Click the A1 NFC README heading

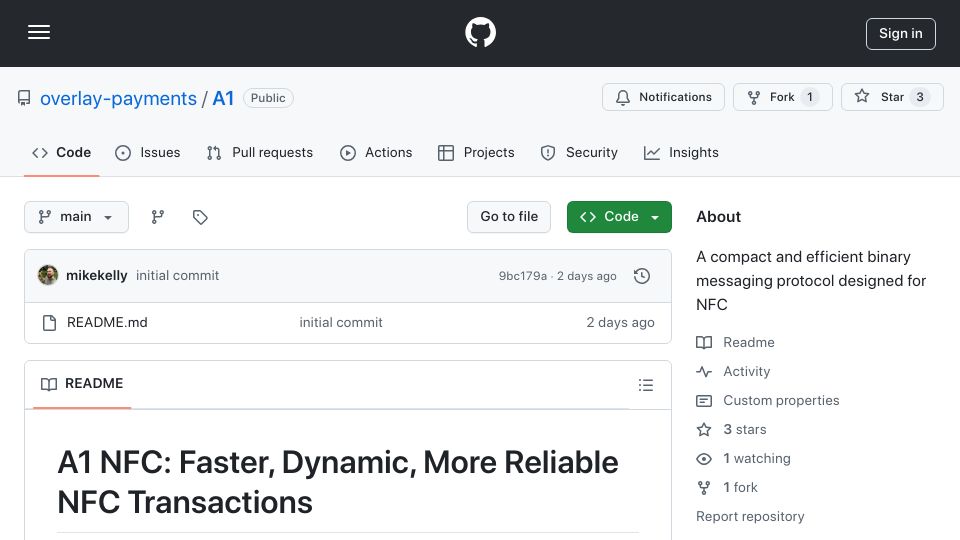tap(338, 482)
